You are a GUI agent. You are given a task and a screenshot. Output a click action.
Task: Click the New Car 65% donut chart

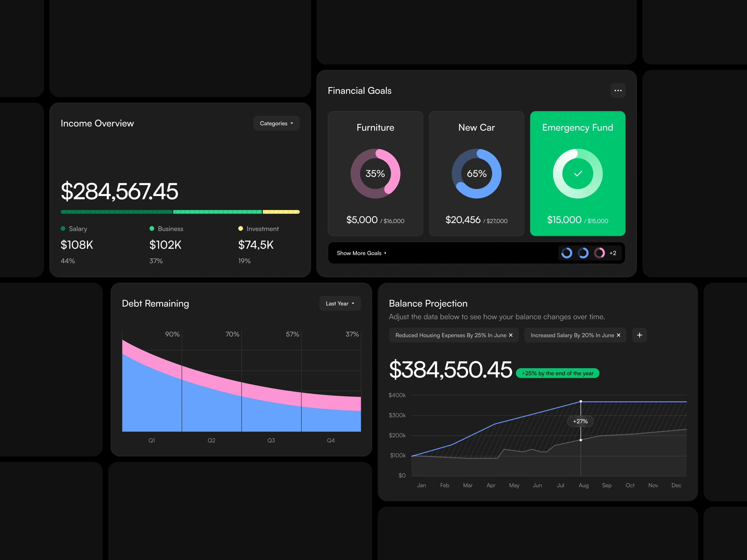(x=476, y=174)
